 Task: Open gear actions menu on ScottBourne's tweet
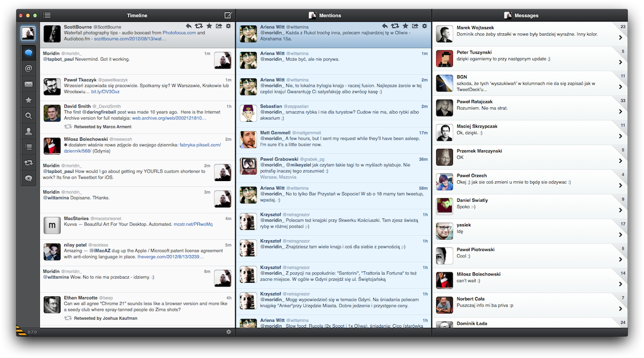point(229,26)
